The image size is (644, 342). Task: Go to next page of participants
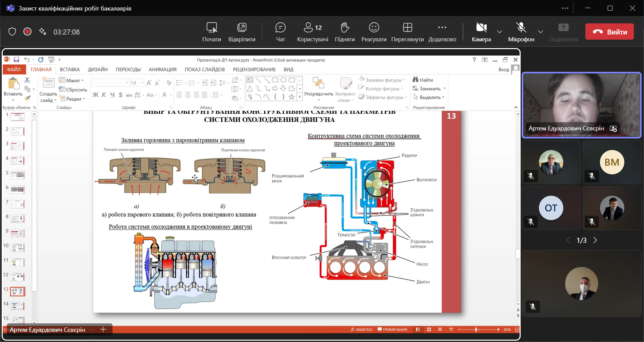[595, 240]
